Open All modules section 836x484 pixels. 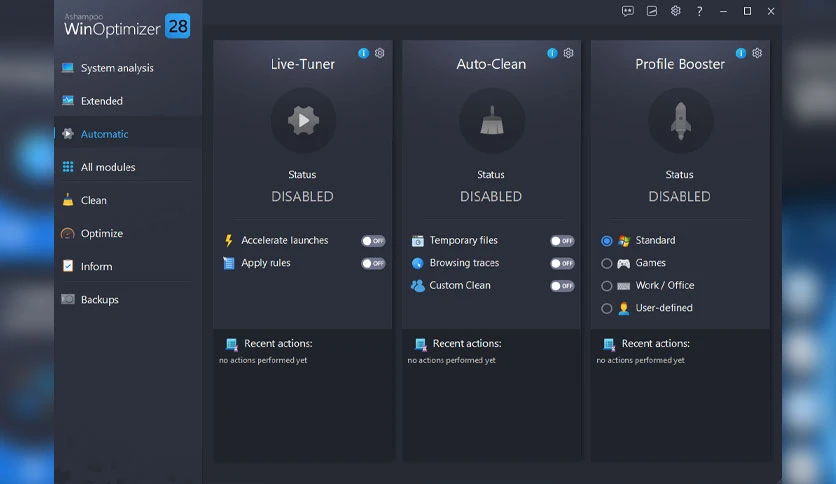point(128,167)
